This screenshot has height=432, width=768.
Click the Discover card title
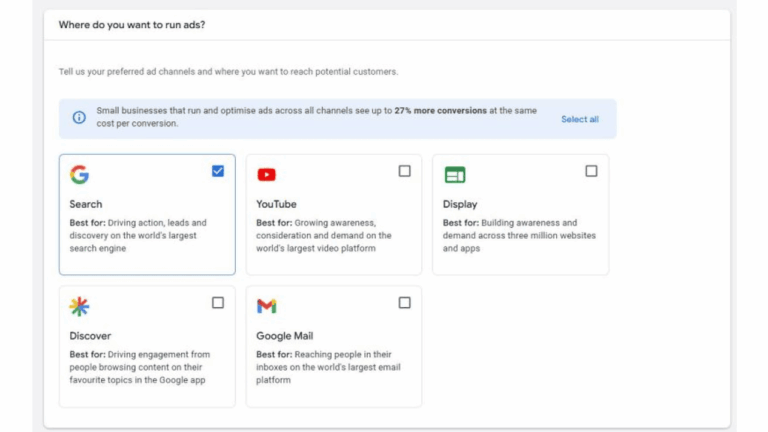(90, 336)
